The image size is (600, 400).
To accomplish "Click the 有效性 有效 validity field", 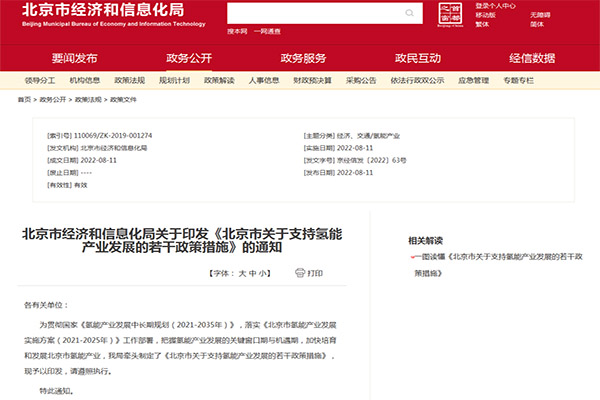I will [x=67, y=185].
